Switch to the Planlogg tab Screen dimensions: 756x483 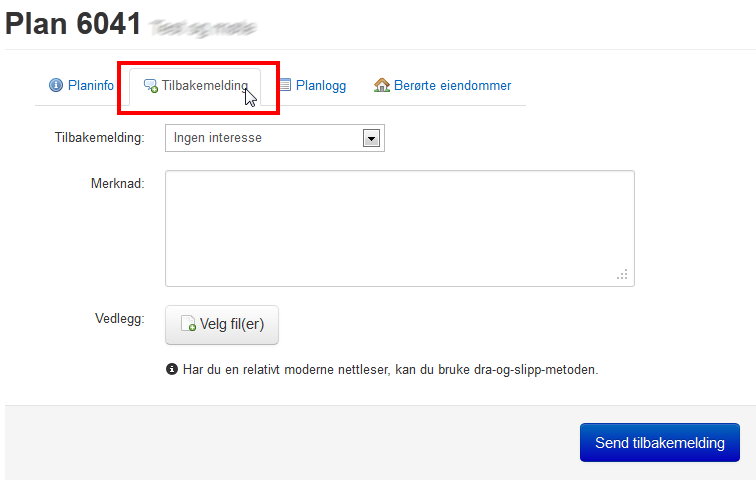coord(320,86)
